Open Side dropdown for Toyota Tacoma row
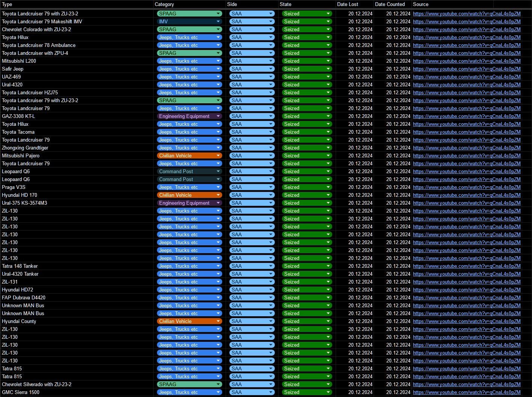 (252, 132)
